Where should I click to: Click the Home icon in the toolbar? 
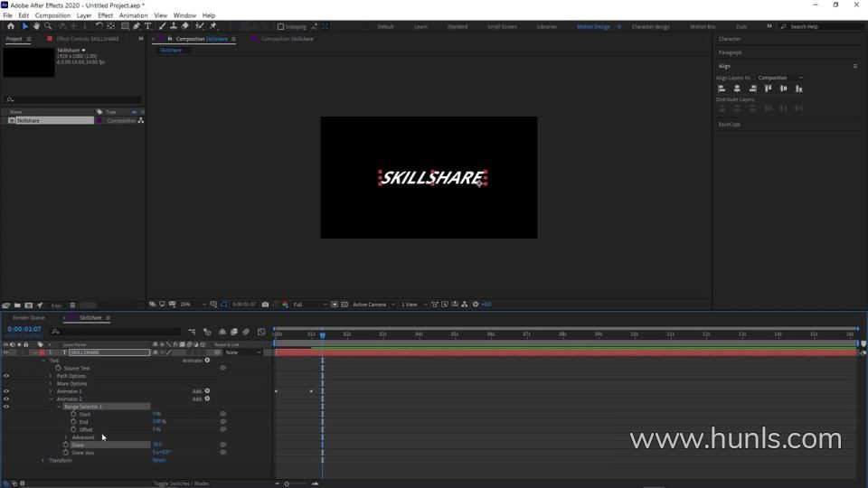click(x=11, y=26)
